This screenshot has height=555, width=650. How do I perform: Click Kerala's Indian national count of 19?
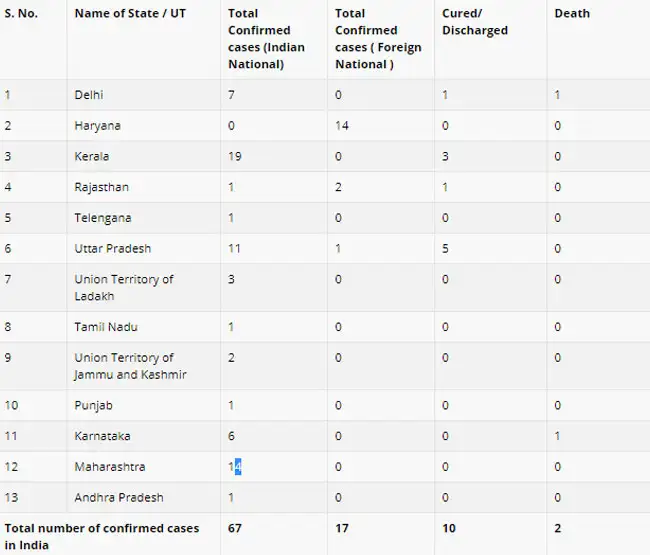click(235, 157)
